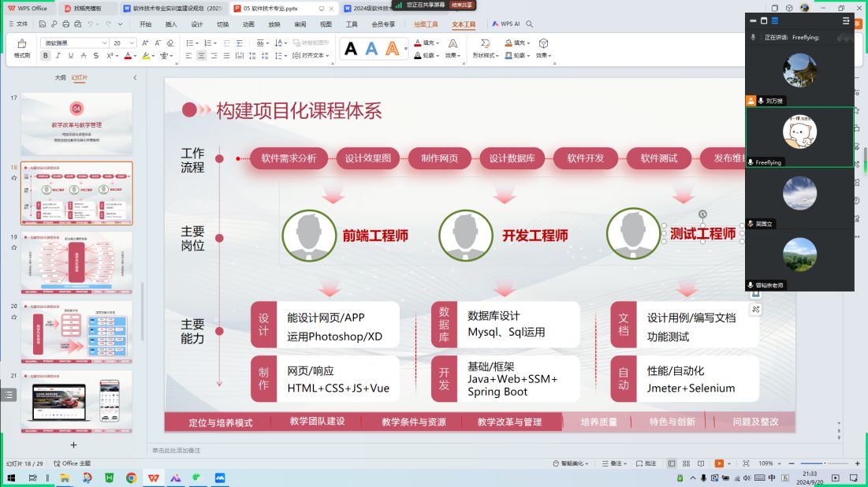Toggle italic formatting
This screenshot has height=487, width=868.
click(58, 55)
